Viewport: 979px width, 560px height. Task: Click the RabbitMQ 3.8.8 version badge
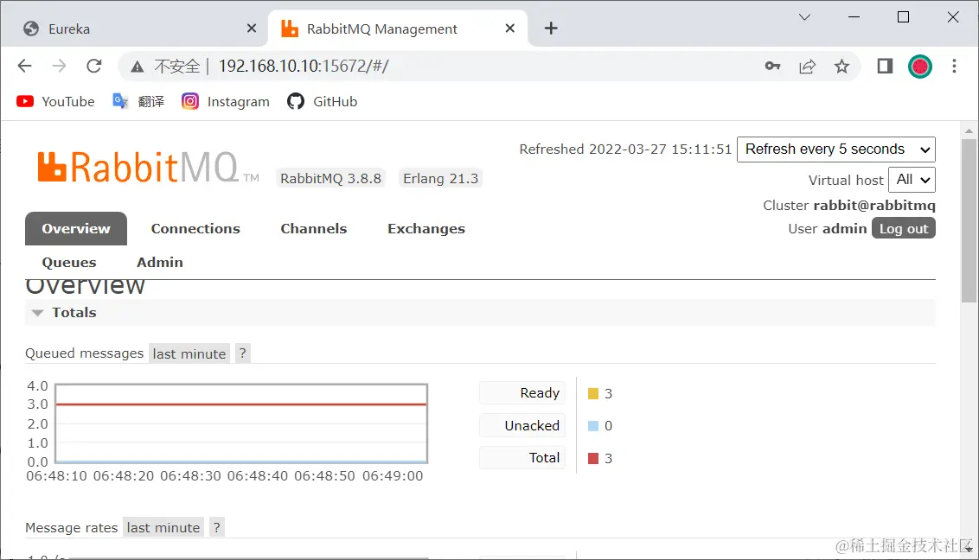point(331,178)
